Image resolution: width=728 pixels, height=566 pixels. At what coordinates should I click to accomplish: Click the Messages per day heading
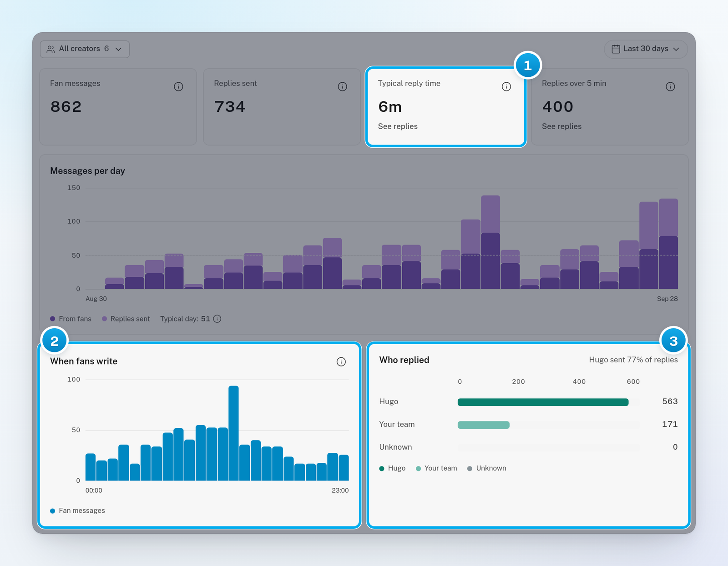click(x=87, y=171)
